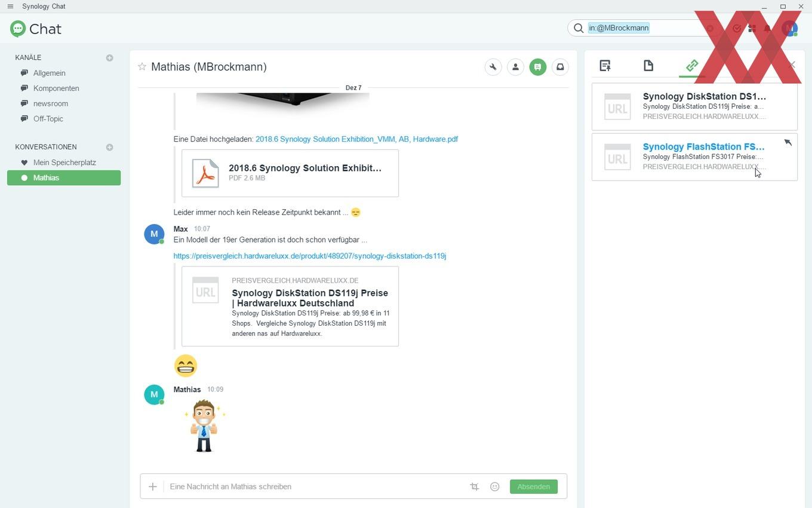Click the large grinning emoji message
812x508 pixels.
coord(186,366)
